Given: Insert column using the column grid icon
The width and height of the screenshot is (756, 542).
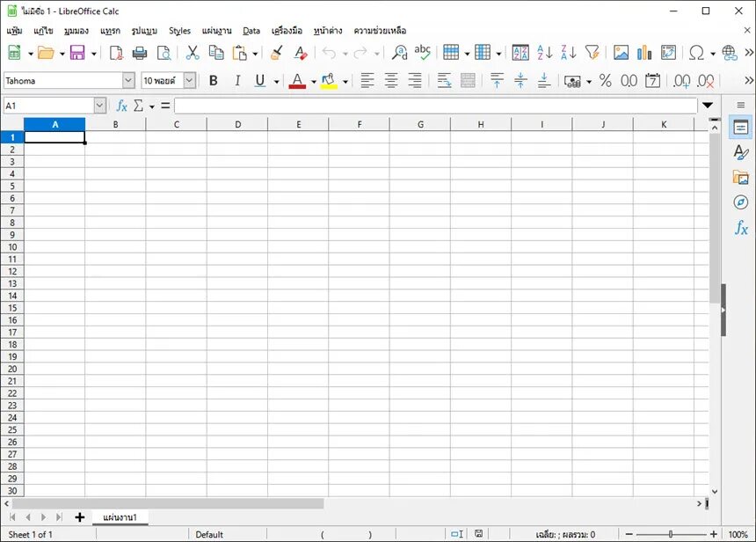Looking at the screenshot, I should pyautogui.click(x=483, y=53).
